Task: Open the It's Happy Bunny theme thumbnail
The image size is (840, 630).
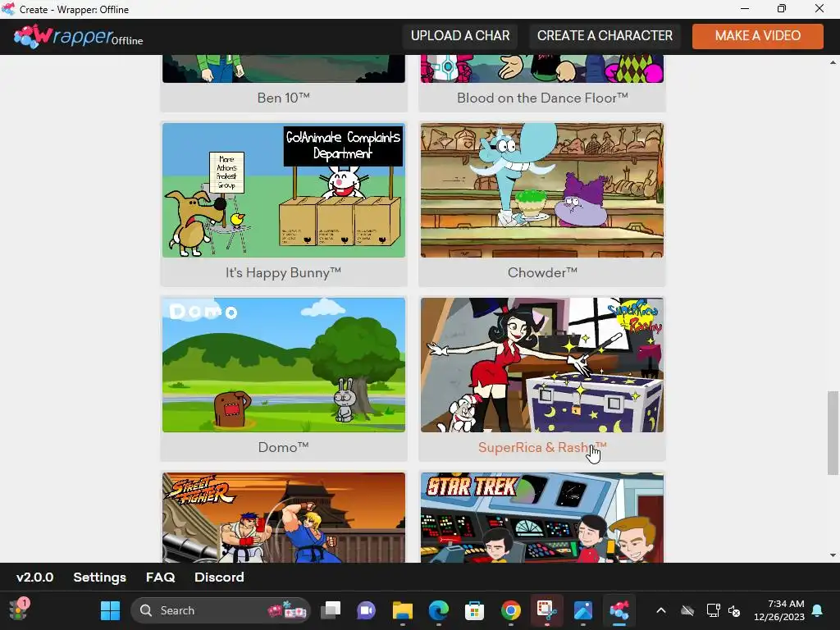Action: (x=284, y=190)
